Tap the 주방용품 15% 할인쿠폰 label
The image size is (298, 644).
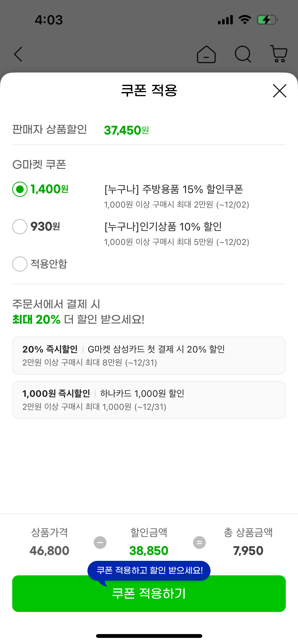(174, 189)
